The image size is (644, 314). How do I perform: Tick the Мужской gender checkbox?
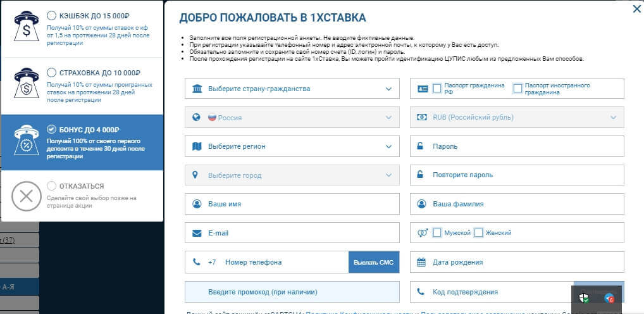point(437,232)
